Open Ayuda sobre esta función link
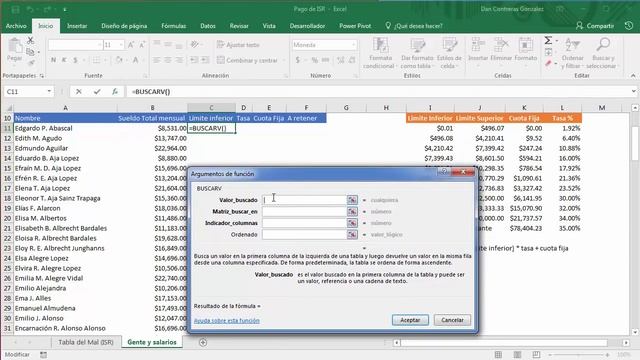Screen dimensions: 640x360 tap(227, 320)
